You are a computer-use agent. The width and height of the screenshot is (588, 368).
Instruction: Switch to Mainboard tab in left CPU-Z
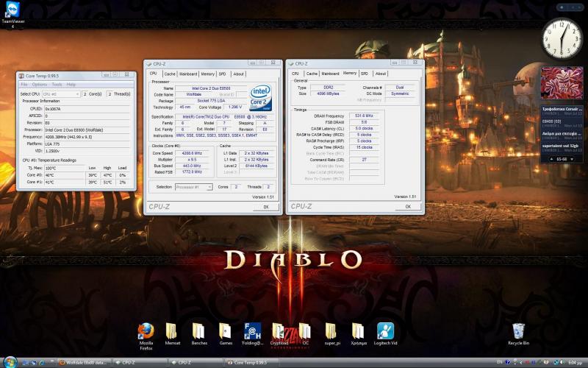(188, 74)
